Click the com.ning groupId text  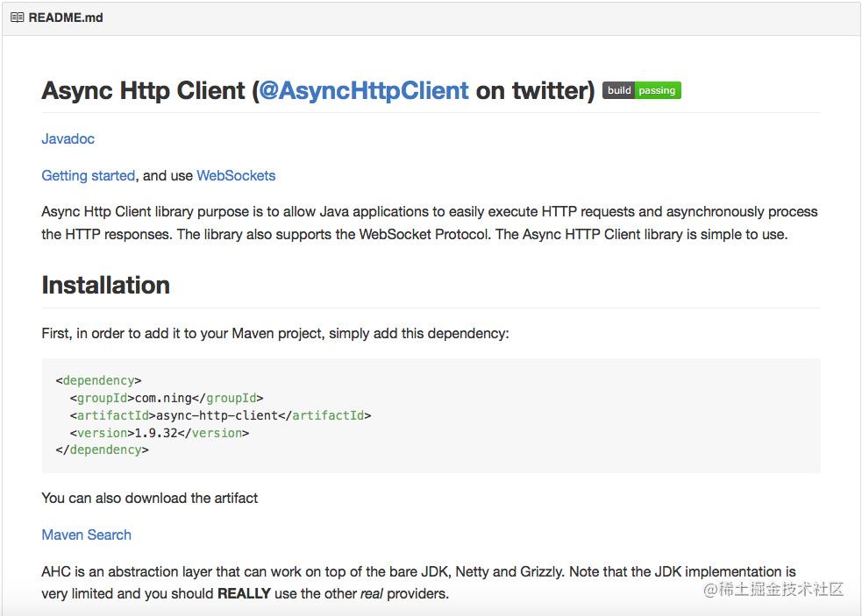click(162, 397)
